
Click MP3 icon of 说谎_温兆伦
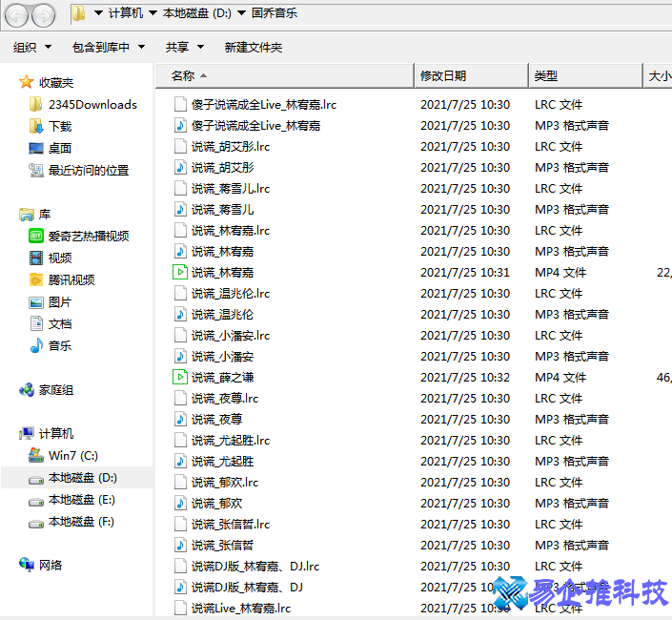pos(180,314)
